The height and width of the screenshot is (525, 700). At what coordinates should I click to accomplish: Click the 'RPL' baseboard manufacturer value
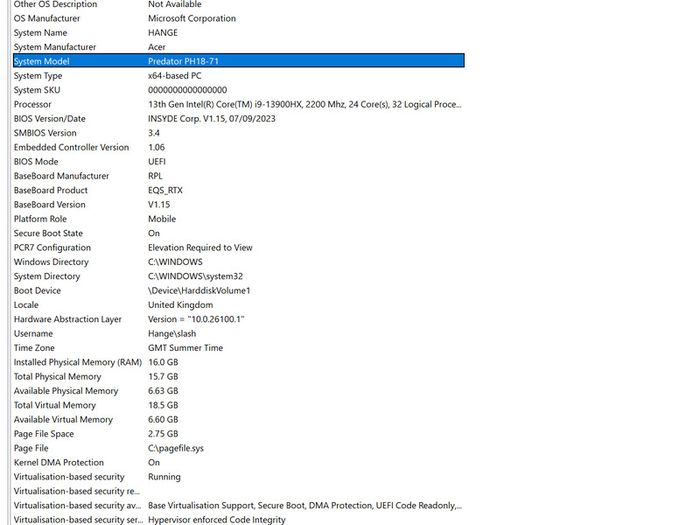(155, 176)
